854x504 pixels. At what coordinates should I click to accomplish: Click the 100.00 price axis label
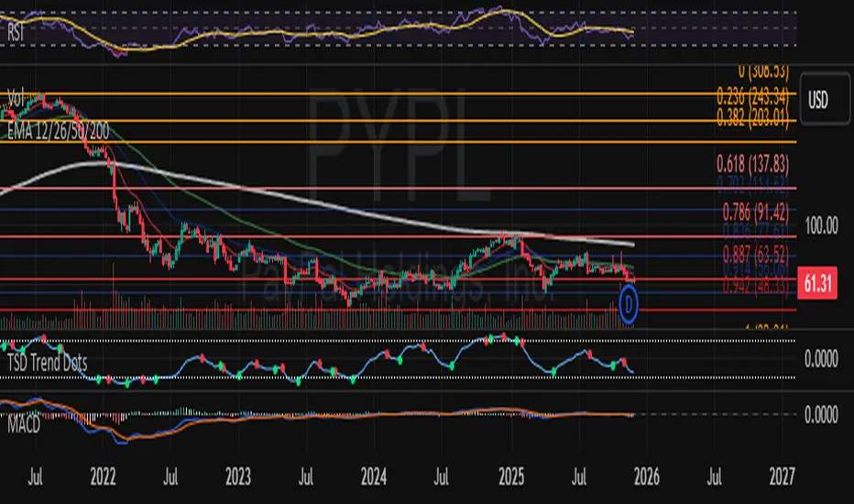tap(821, 225)
